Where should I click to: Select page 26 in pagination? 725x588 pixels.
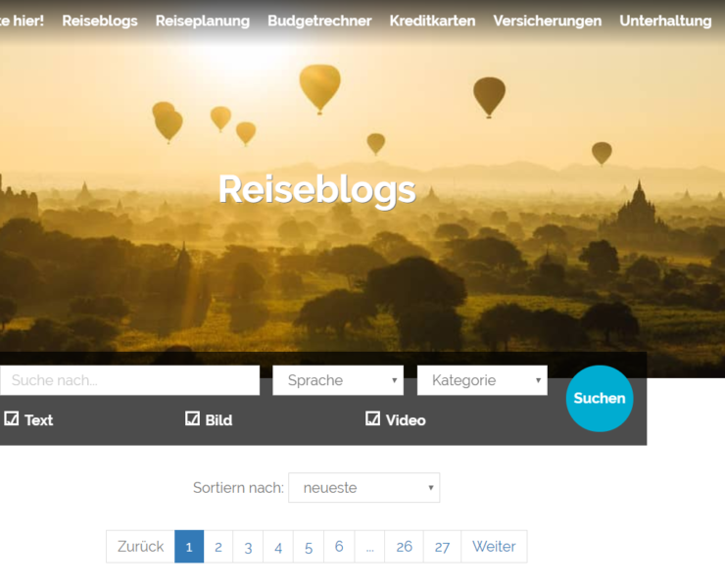(404, 547)
